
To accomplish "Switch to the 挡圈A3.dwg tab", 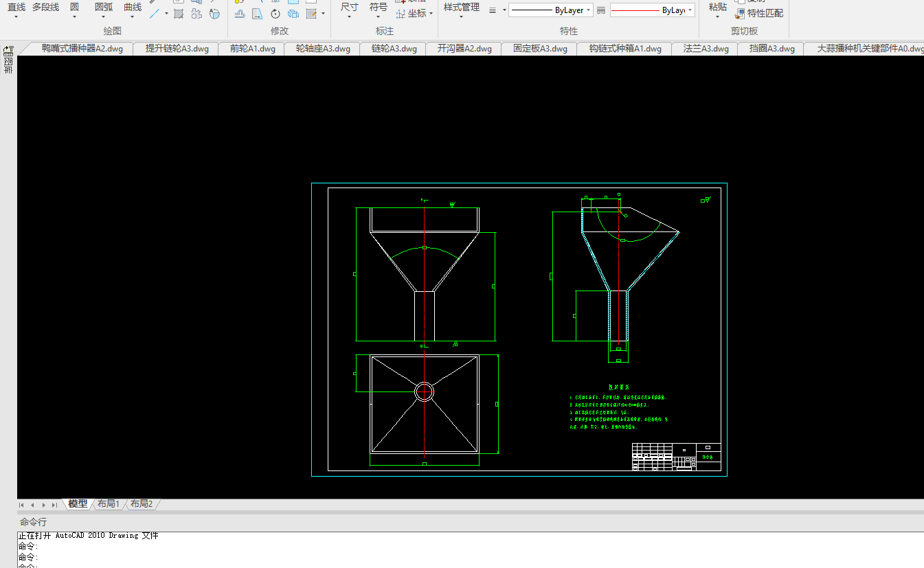I will pyautogui.click(x=771, y=49).
